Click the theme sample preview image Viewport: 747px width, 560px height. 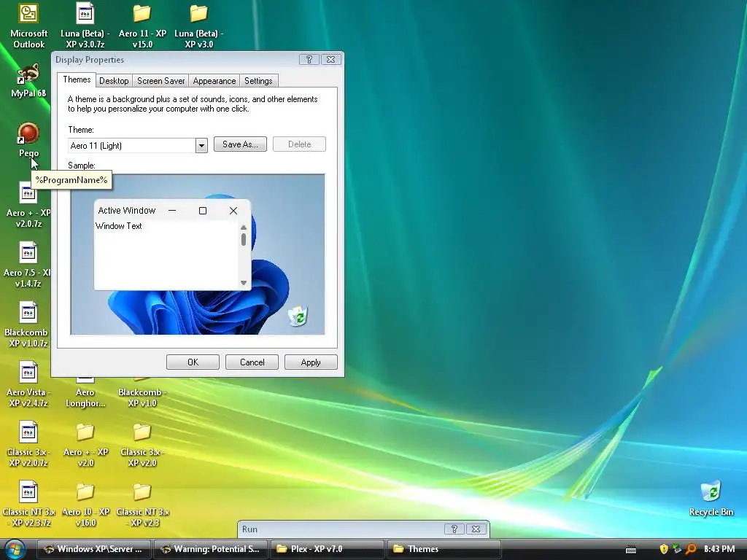198,254
